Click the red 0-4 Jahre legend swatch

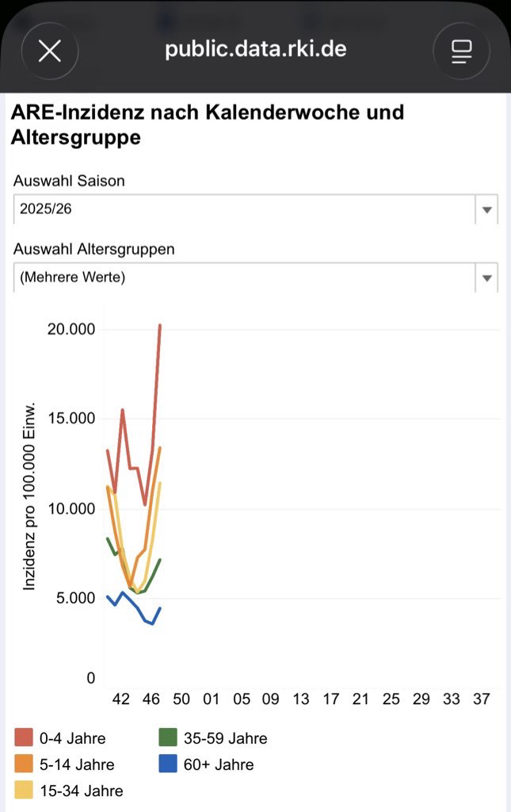pyautogui.click(x=24, y=738)
